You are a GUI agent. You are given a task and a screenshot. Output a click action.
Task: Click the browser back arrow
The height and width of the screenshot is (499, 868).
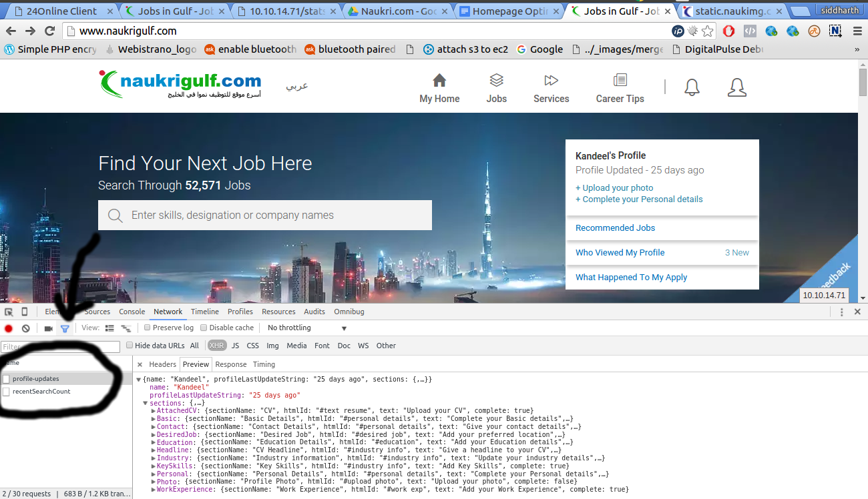[x=11, y=31]
